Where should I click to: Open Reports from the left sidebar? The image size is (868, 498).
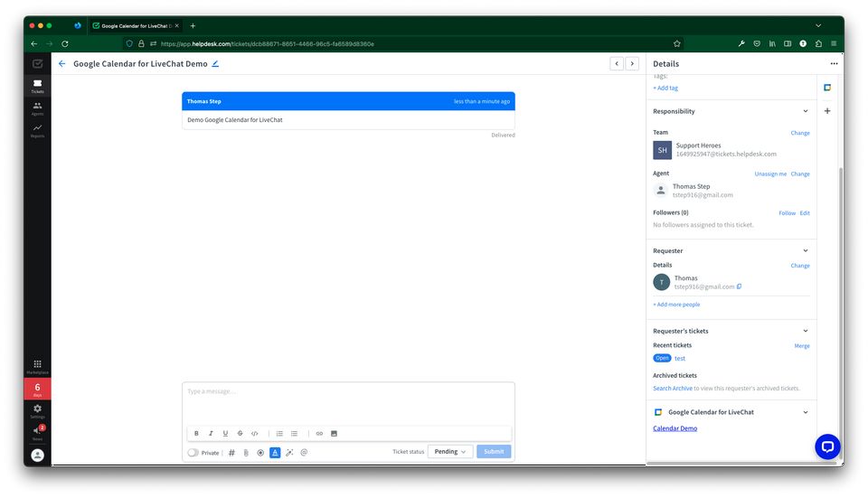(x=37, y=131)
